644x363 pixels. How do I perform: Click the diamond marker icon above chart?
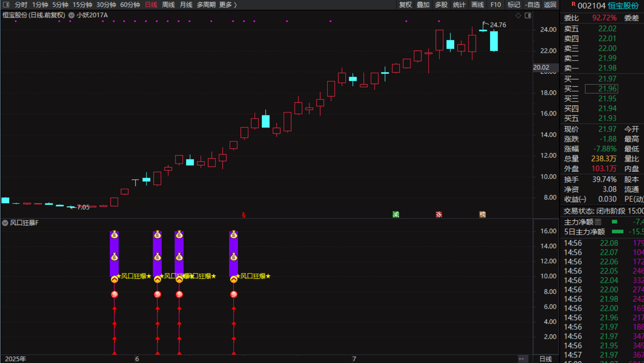pos(518,15)
